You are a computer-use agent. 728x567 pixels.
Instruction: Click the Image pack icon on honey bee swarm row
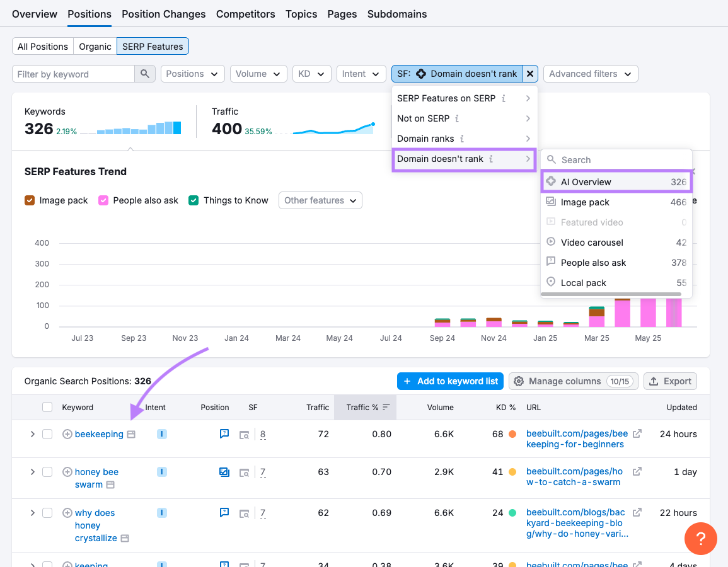[224, 471]
